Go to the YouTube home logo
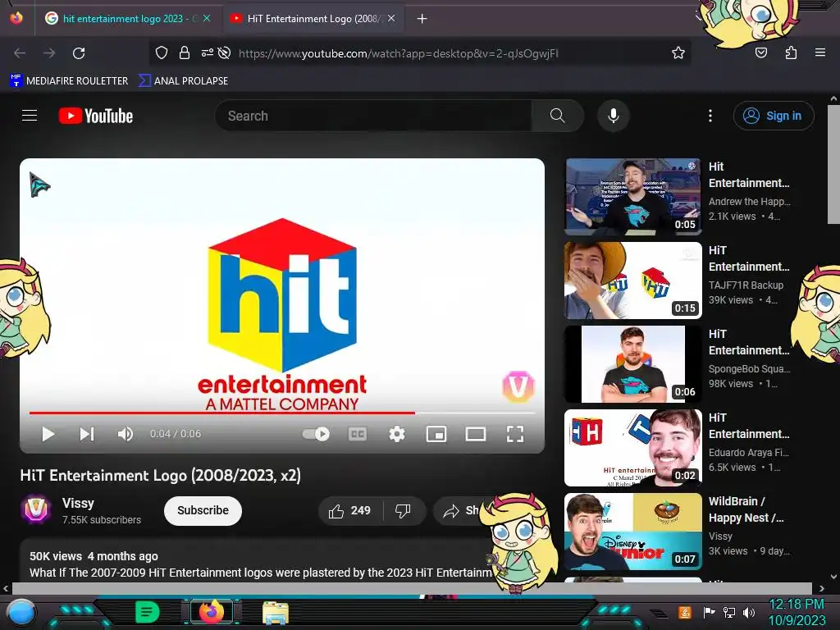Image resolution: width=840 pixels, height=630 pixels. [96, 116]
